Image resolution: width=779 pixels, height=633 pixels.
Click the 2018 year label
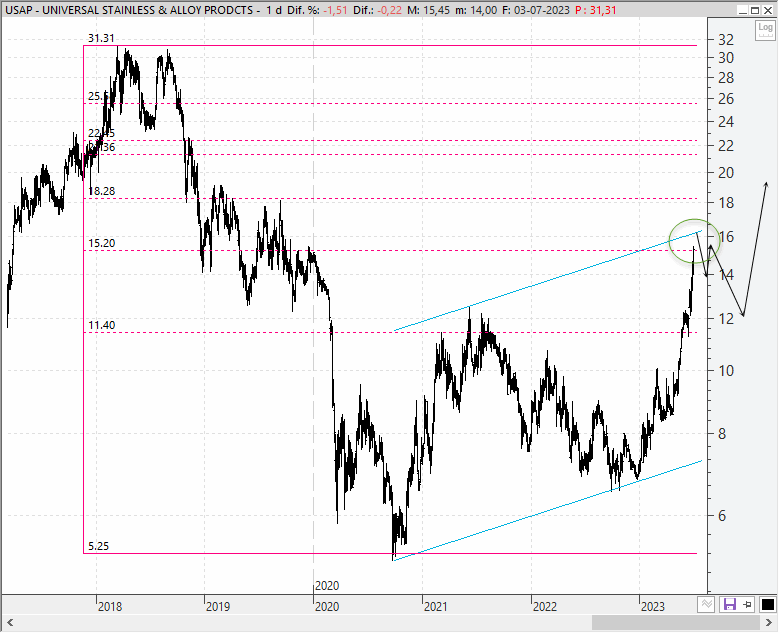click(110, 607)
